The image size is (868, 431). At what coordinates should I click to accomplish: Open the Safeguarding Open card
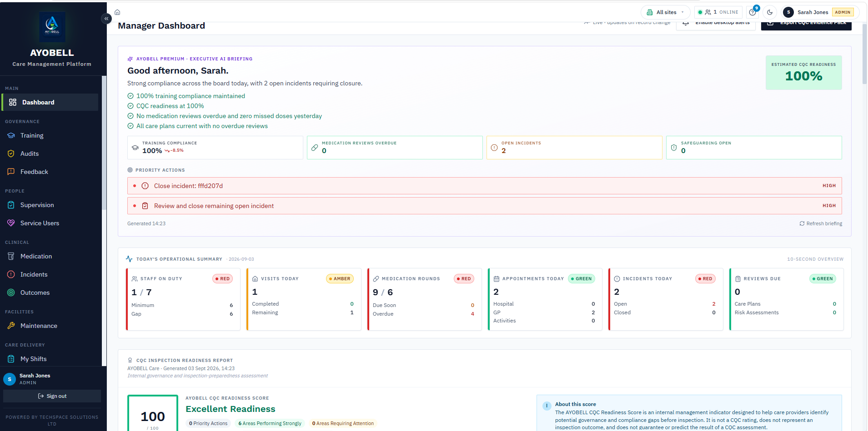pos(754,148)
